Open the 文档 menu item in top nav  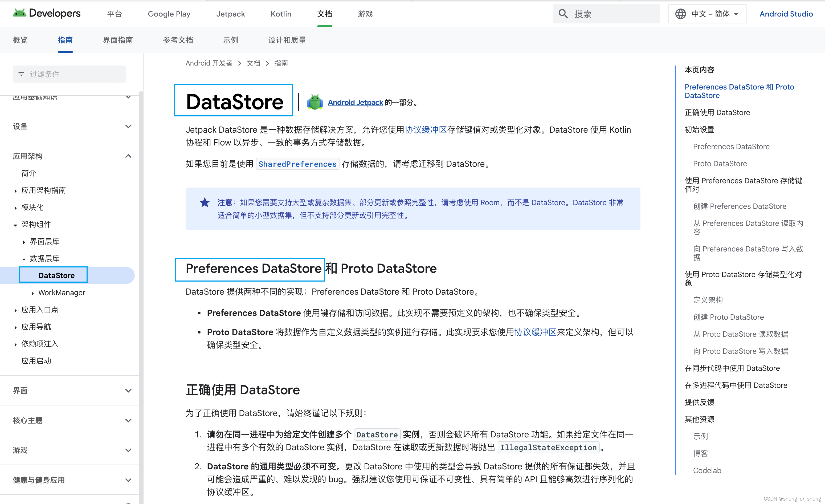click(325, 13)
